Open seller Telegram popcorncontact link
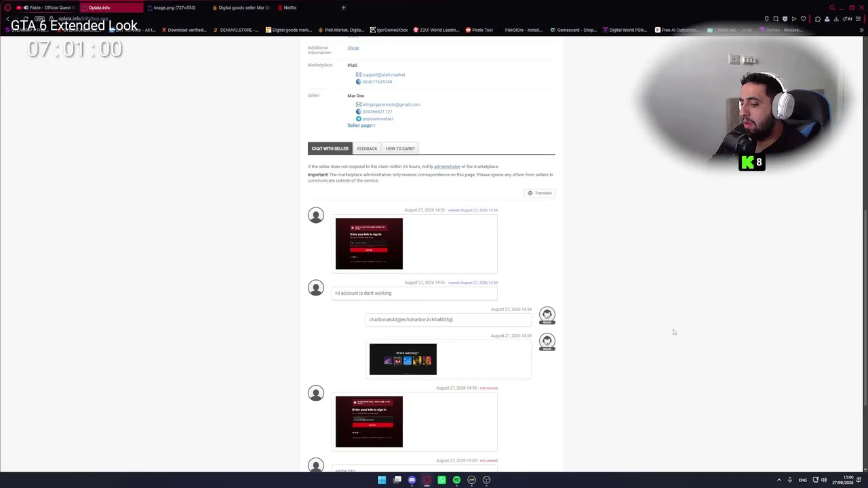 378,119
